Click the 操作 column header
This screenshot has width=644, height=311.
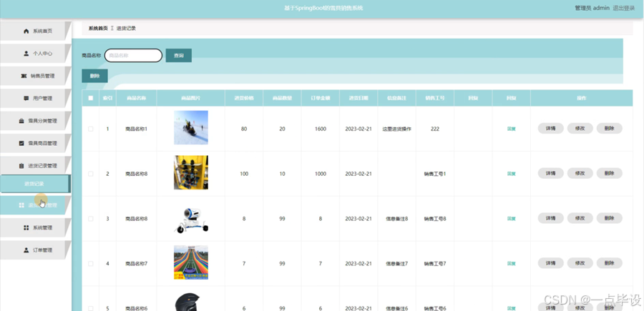581,98
